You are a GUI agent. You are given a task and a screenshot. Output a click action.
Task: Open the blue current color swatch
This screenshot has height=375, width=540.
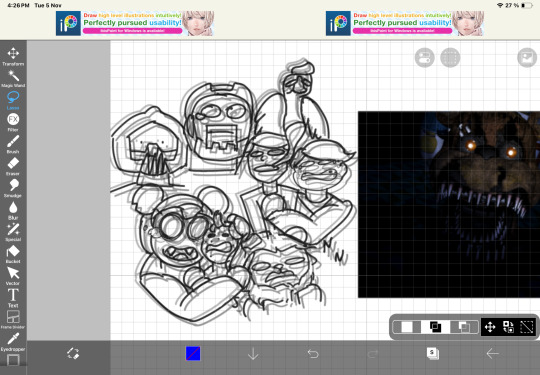click(x=193, y=354)
